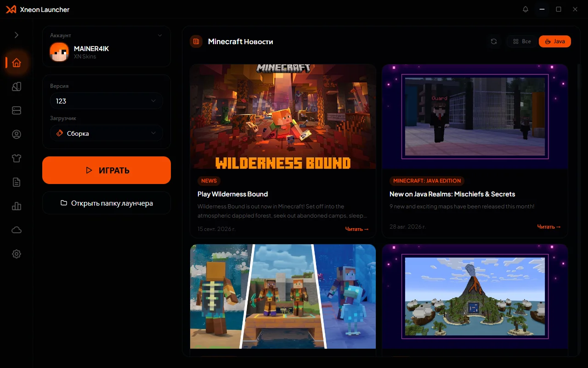Open the three-panel characters news image
Viewport: 588px width, 368px height.
tap(283, 297)
